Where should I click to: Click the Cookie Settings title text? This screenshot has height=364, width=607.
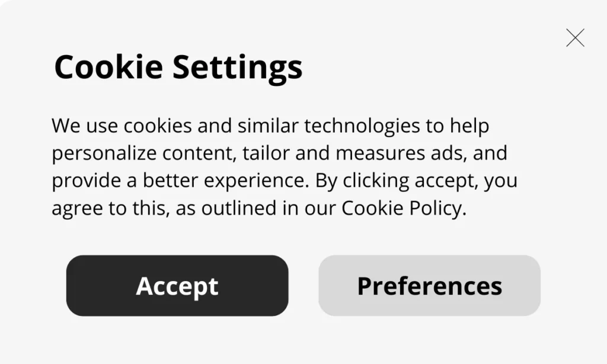click(178, 67)
